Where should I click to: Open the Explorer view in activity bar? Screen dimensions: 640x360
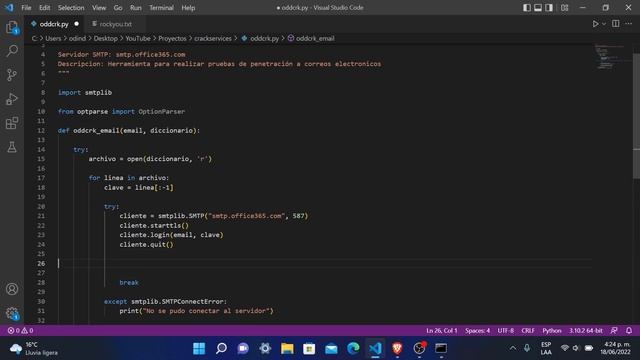12,27
